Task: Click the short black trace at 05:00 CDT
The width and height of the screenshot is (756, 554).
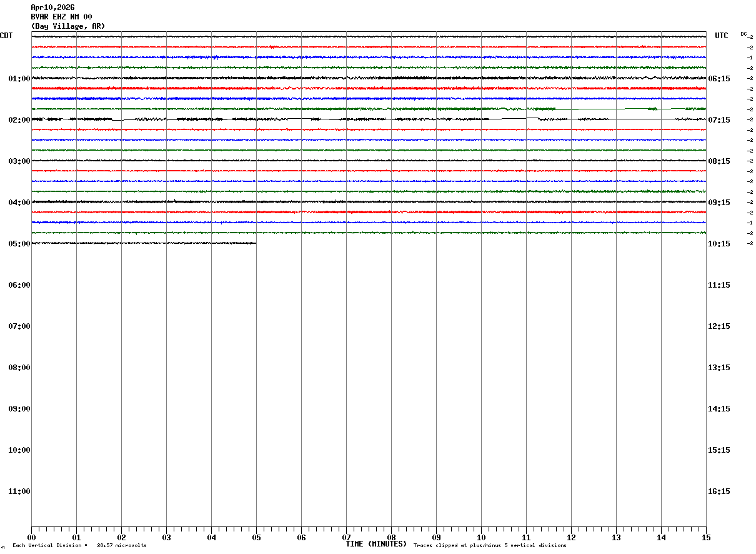Action: pyautogui.click(x=144, y=243)
